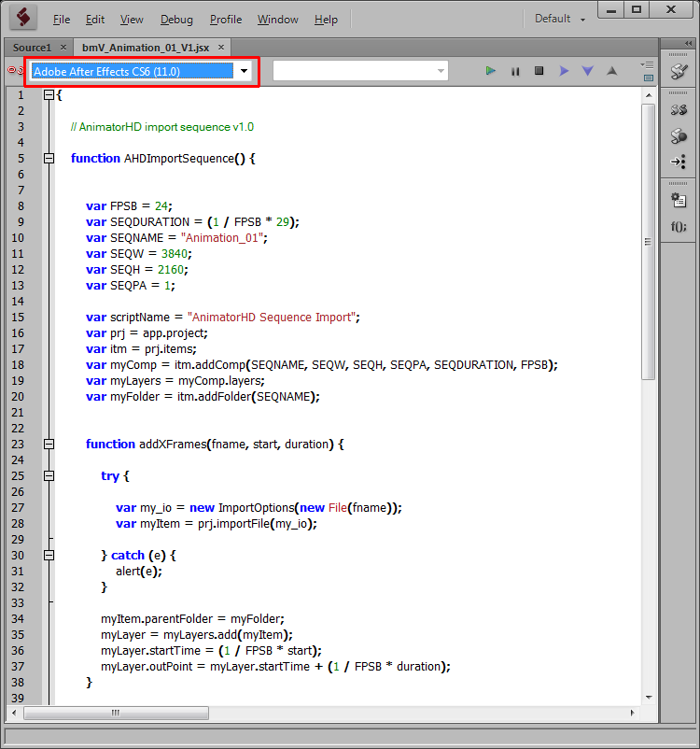
Task: Click the ExtendScript Toolkit logo icon
Action: [23, 18]
